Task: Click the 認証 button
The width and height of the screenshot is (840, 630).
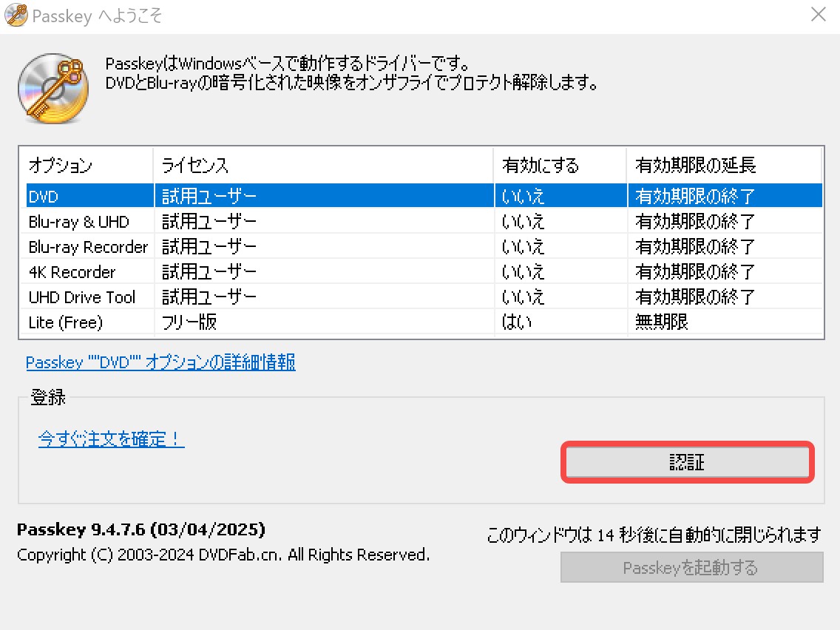Action: pos(688,462)
